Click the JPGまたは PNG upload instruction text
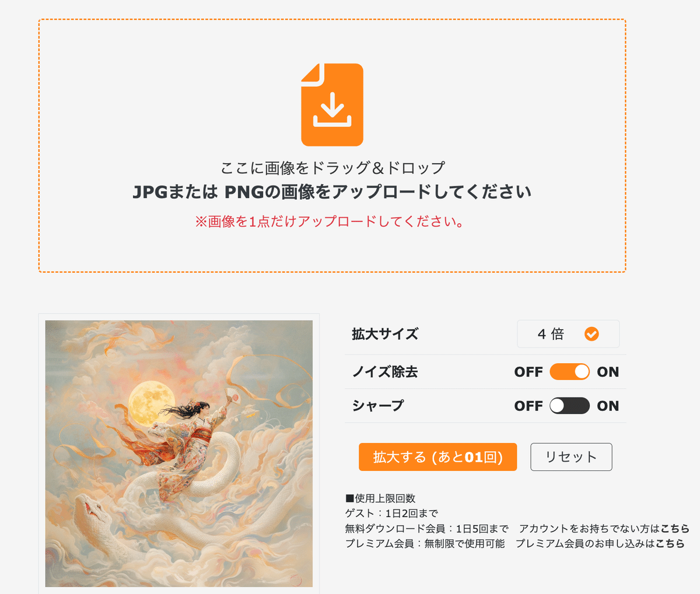This screenshot has width=700, height=594. pos(332,192)
